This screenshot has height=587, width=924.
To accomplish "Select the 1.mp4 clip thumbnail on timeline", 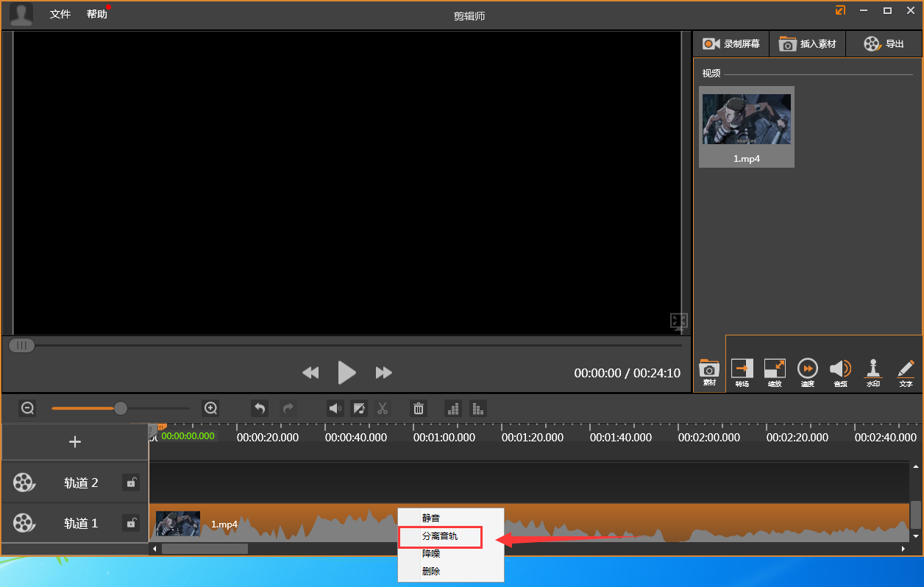I will coord(178,524).
